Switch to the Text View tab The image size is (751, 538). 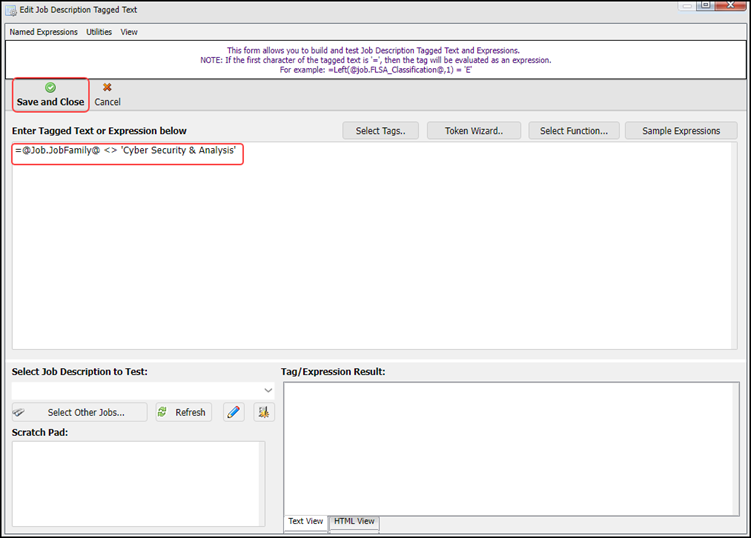click(305, 522)
